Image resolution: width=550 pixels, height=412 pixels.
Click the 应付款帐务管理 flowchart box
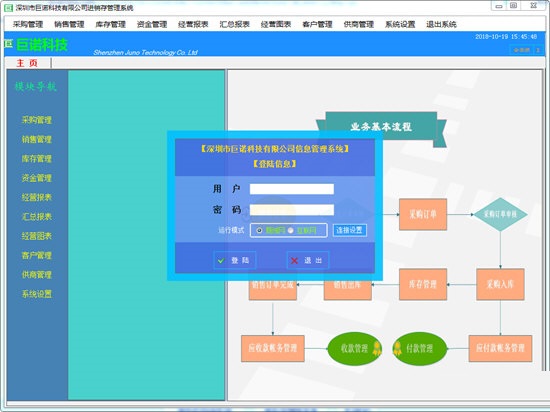500,349
